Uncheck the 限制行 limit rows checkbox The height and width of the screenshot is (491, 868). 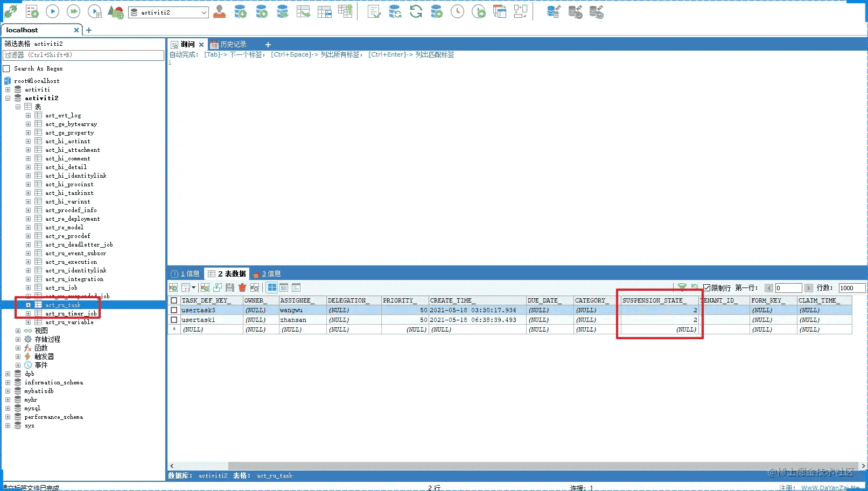coord(707,288)
